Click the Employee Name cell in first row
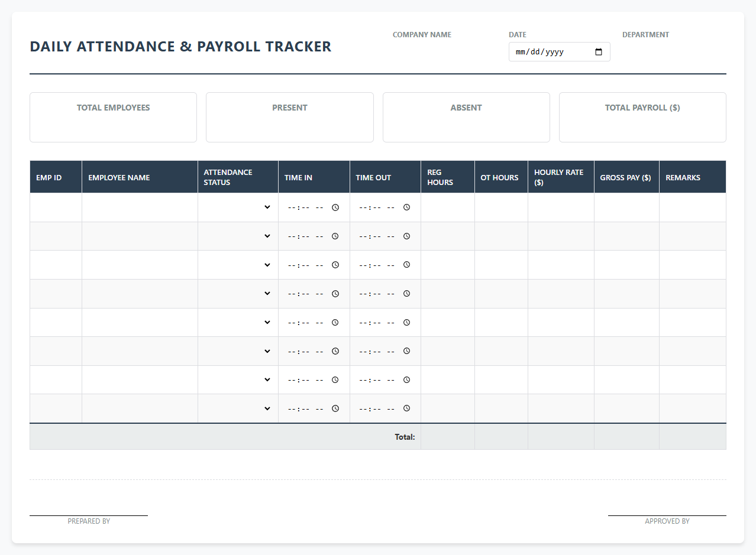The image size is (756, 555). (140, 207)
